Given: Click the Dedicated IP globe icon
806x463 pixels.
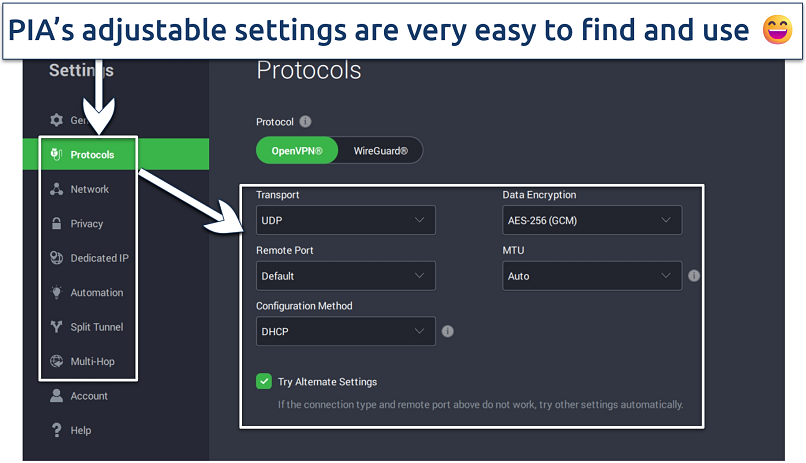Looking at the screenshot, I should 56,258.
